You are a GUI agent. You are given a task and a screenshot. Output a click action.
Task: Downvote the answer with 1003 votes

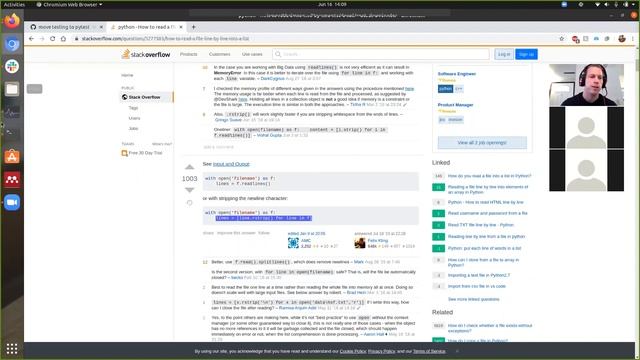189,190
